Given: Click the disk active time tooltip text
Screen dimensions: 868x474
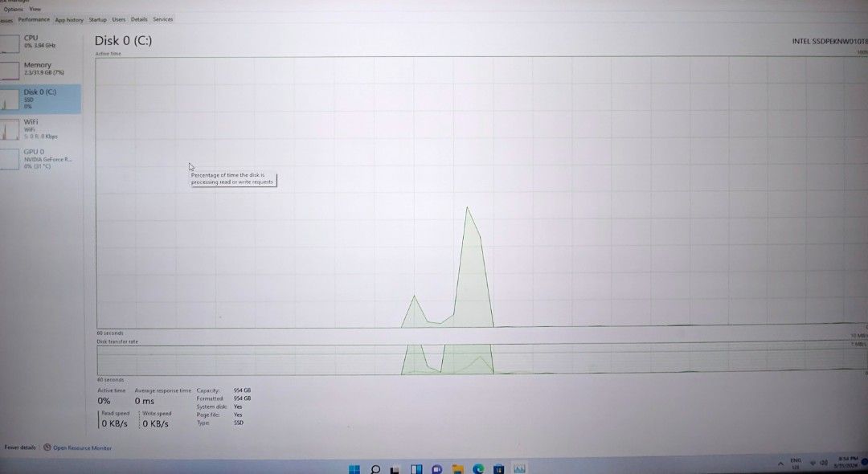Looking at the screenshot, I should click(232, 178).
